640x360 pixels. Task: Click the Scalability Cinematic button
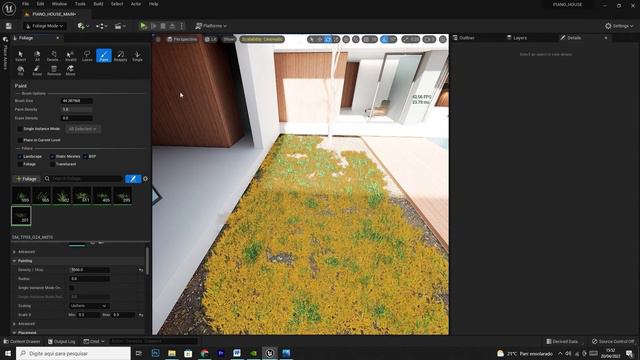pos(262,39)
